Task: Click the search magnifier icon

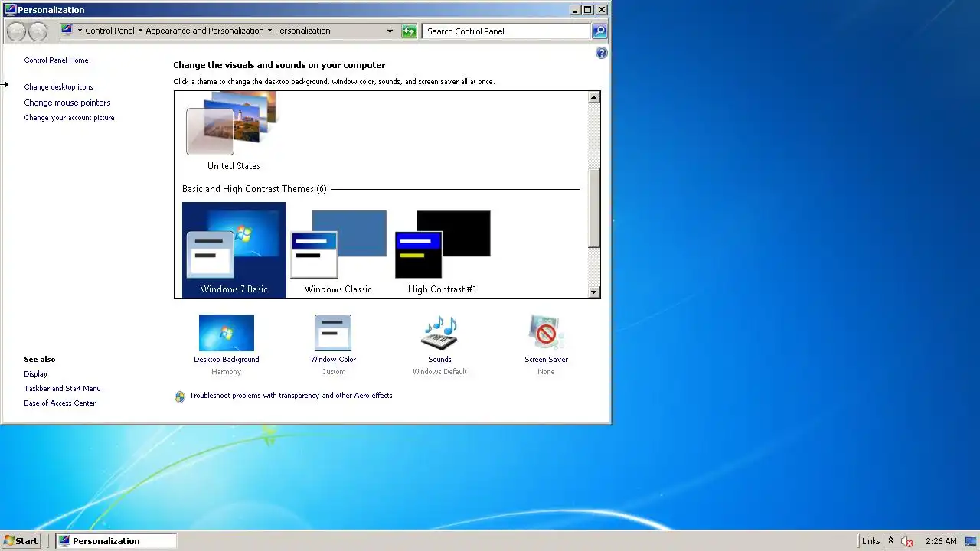Action: tap(599, 31)
